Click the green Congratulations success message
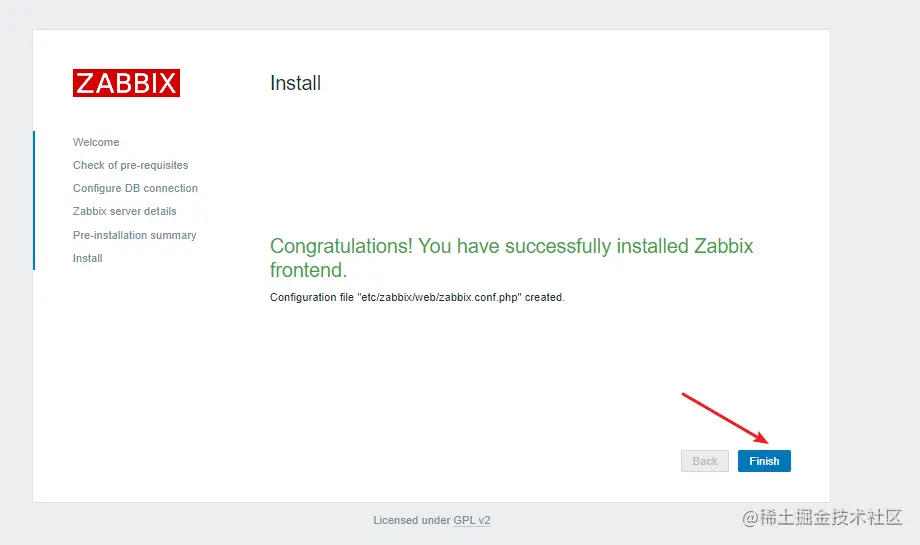This screenshot has height=545, width=920. point(511,246)
